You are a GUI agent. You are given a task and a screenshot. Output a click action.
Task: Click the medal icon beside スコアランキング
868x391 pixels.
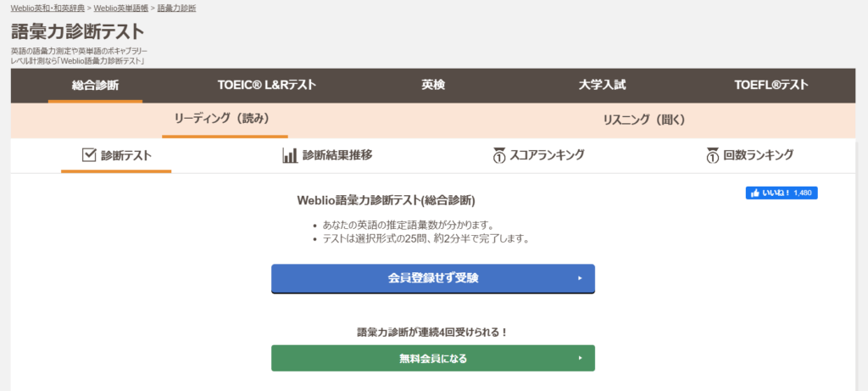[499, 155]
